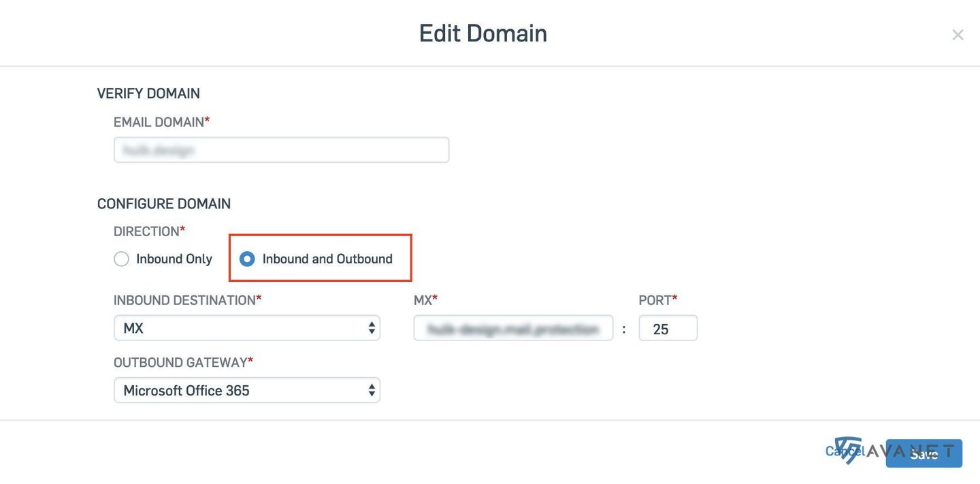Open the Microsoft Office 365 gateway dropdown
This screenshot has width=980, height=484.
(x=247, y=390)
